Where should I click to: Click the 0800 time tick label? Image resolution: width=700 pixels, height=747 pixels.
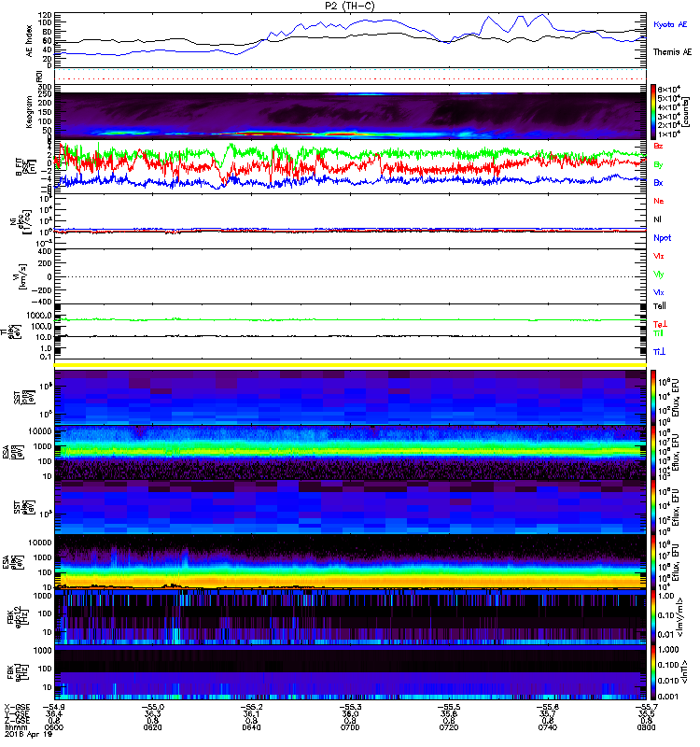[x=646, y=727]
